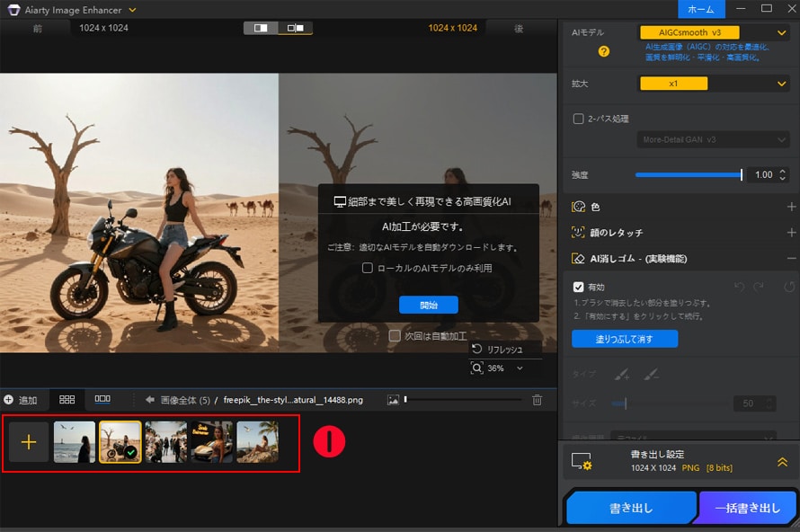The width and height of the screenshot is (800, 532).
Task: Enable the 2-パス処理 checkbox
Action: click(x=579, y=119)
